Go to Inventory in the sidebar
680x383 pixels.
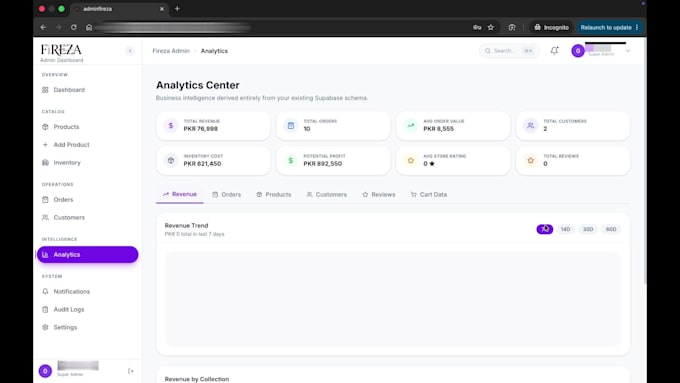tap(87, 162)
